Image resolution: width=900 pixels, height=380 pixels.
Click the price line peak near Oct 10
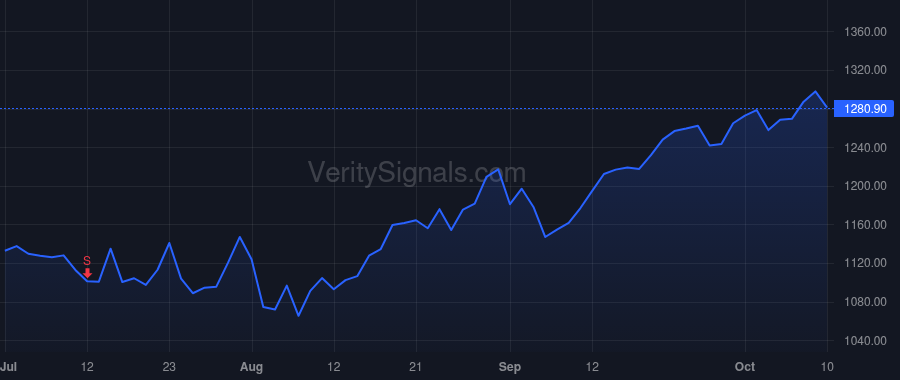point(815,91)
